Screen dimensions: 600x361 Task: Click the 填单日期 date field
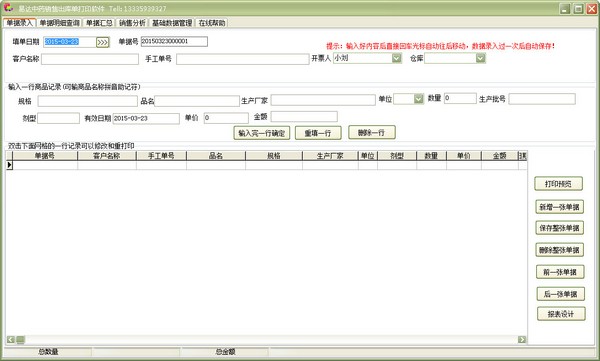coord(70,42)
